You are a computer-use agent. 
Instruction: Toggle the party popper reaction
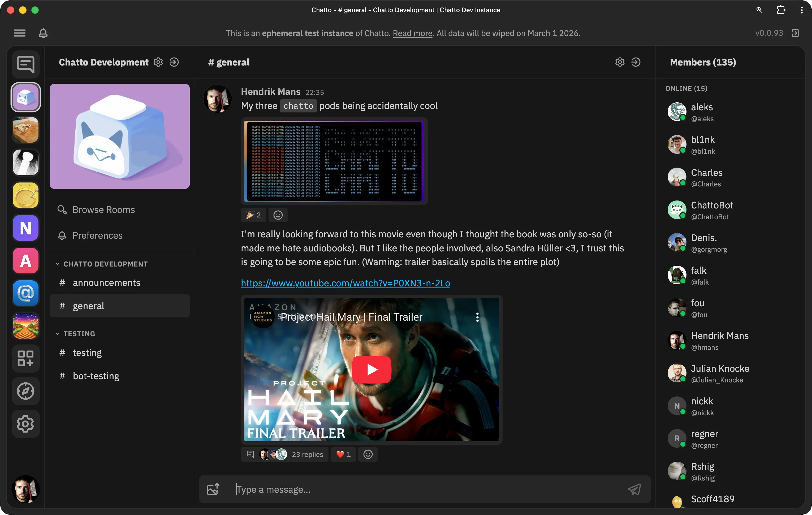click(253, 215)
